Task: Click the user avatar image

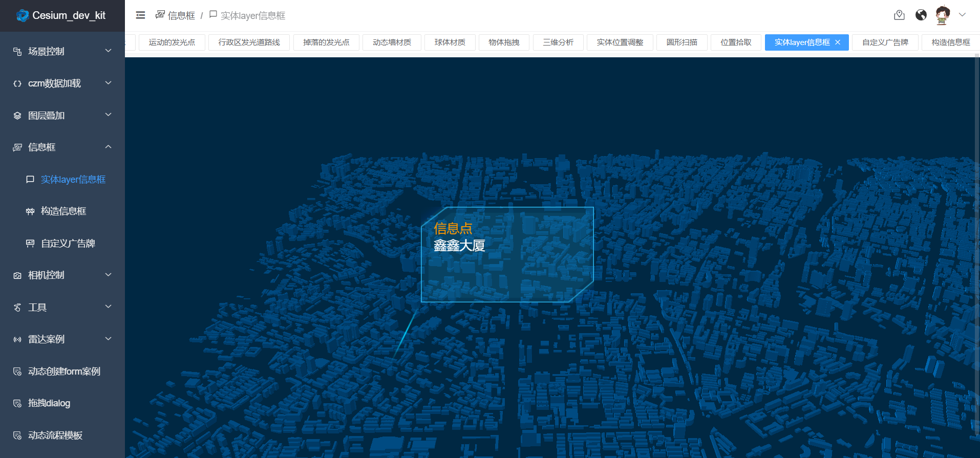Action: [x=943, y=15]
